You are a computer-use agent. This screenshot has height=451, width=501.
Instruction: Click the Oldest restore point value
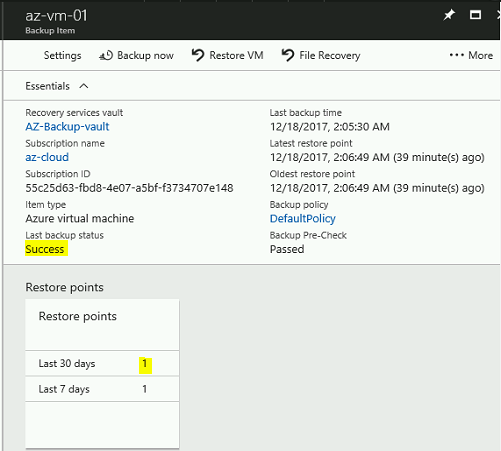click(x=377, y=188)
